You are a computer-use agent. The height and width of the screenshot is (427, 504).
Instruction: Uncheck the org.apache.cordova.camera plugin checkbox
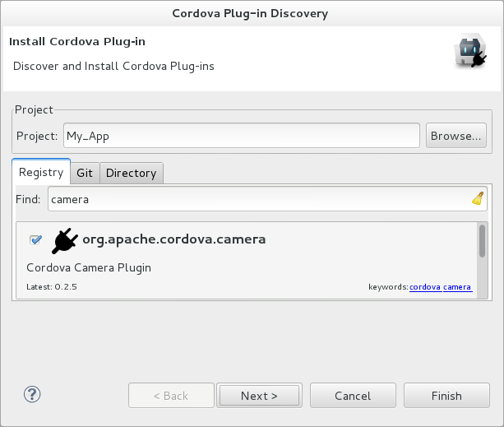35,240
